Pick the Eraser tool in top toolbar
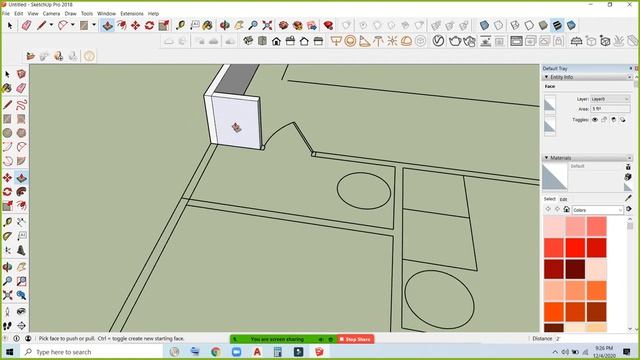 pos(27,26)
